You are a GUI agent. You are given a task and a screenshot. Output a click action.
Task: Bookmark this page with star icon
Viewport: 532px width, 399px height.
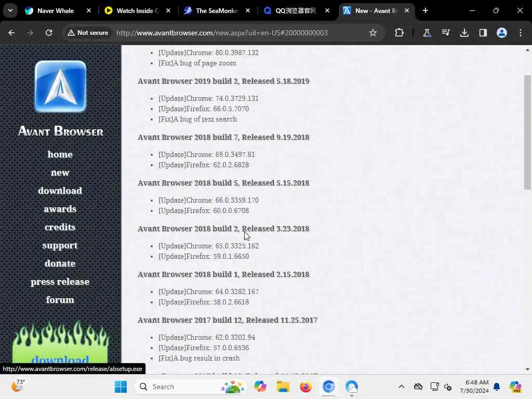click(x=373, y=33)
